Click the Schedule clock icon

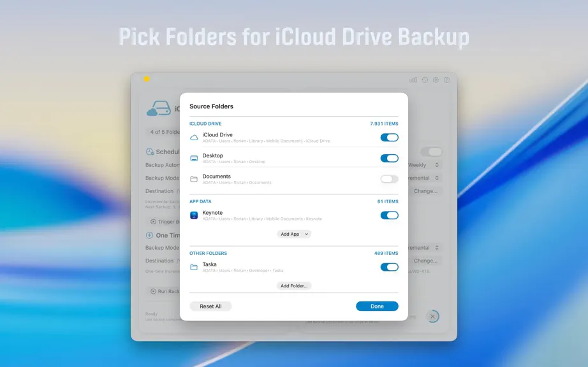coord(150,152)
